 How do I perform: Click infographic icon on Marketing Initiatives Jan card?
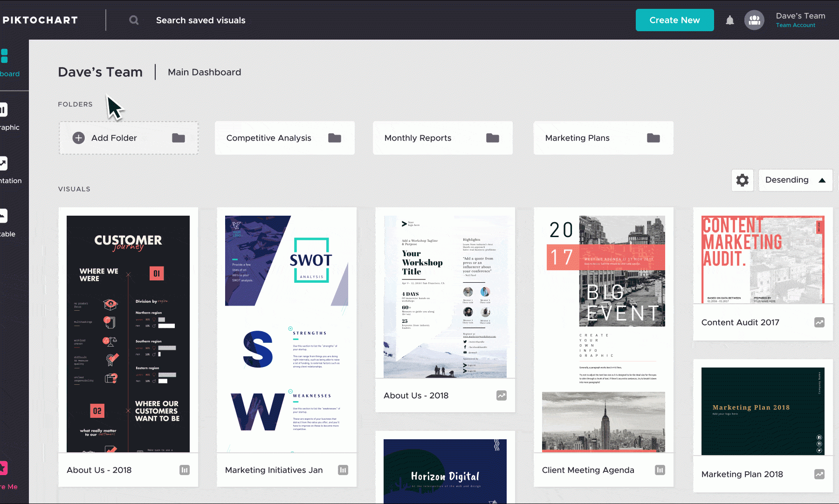[x=343, y=470]
